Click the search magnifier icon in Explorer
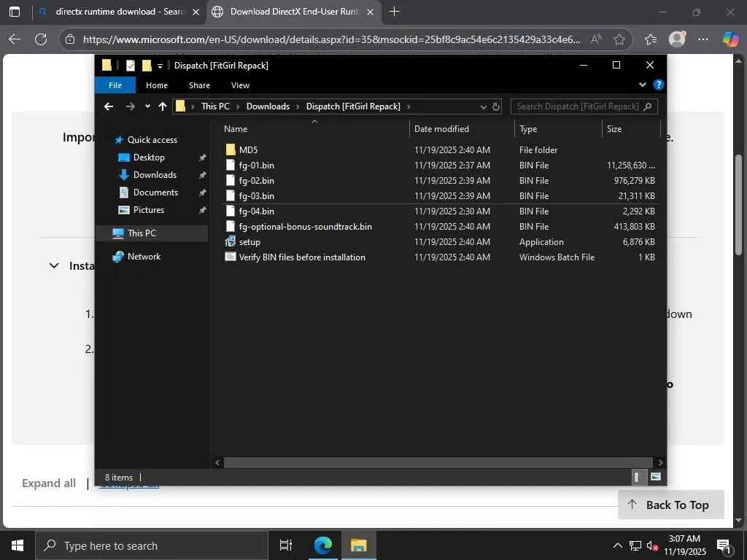747x560 pixels. [648, 106]
